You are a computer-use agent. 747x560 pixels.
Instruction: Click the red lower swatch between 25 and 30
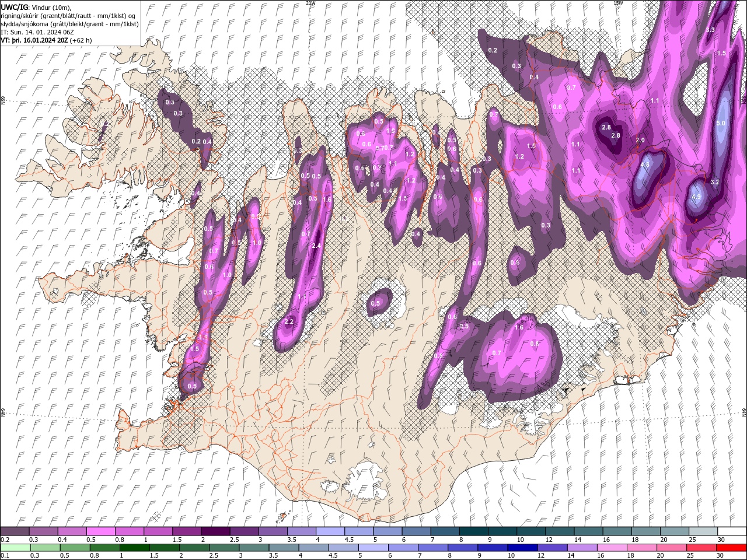click(x=703, y=547)
